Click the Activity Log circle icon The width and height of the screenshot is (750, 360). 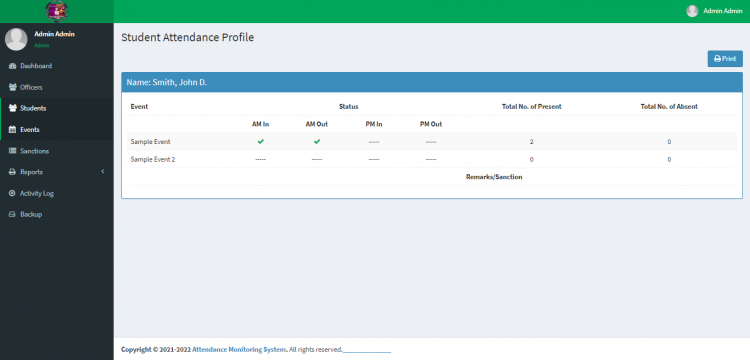(x=12, y=194)
